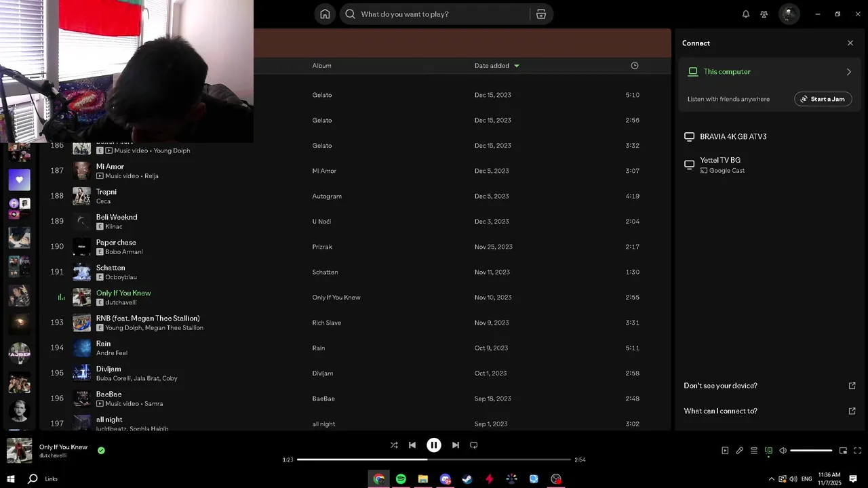Go to Spotify Home via house icon

point(325,14)
